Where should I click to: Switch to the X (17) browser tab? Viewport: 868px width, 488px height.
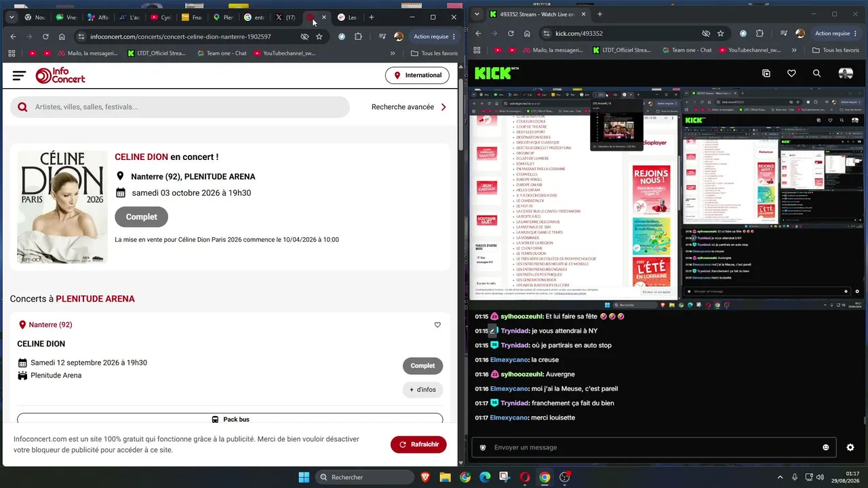click(x=286, y=17)
